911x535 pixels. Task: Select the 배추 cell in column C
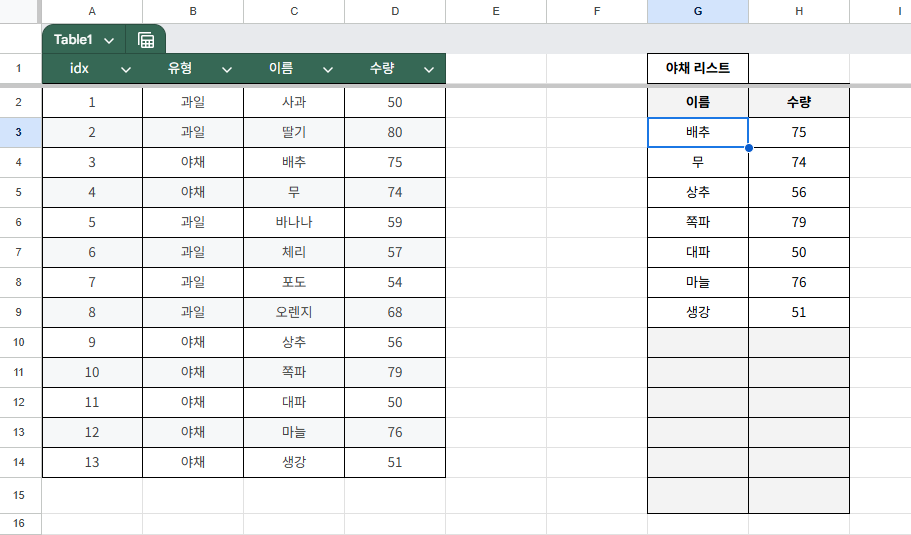[294, 163]
